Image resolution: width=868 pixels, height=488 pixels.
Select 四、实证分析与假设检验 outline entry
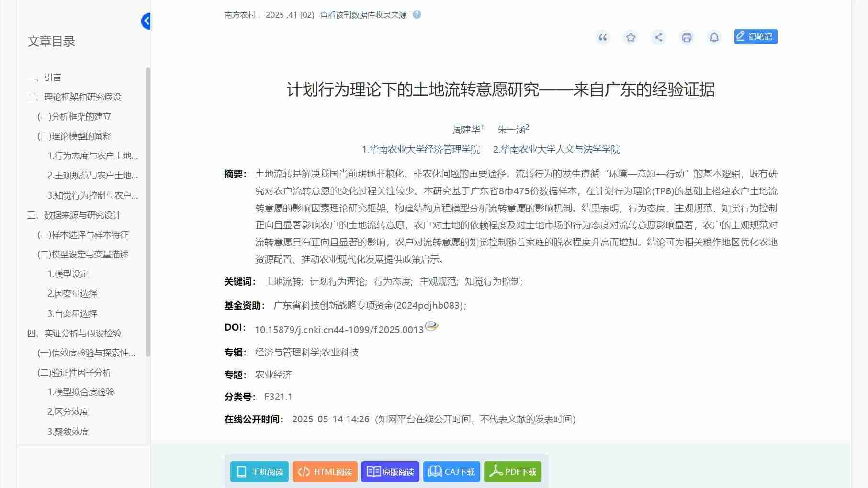74,333
